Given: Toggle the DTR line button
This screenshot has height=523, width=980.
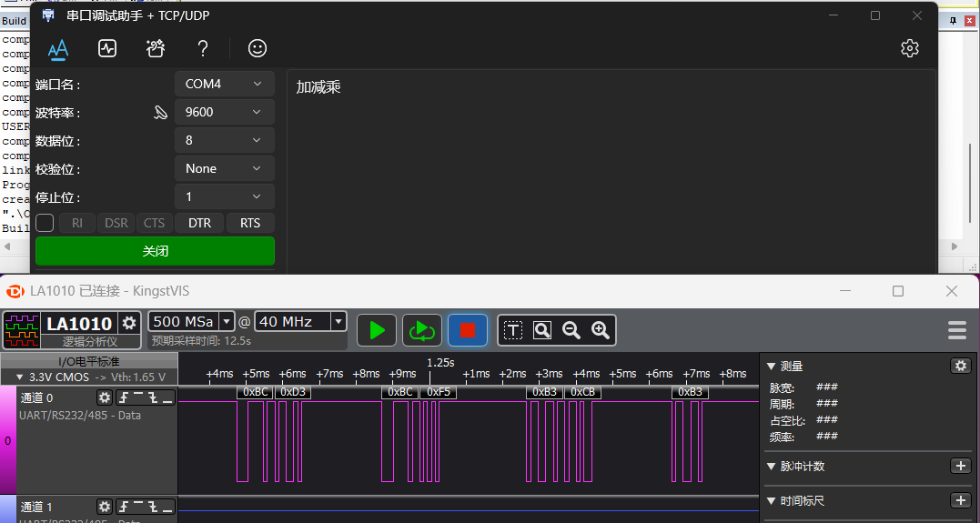Looking at the screenshot, I should 199,223.
